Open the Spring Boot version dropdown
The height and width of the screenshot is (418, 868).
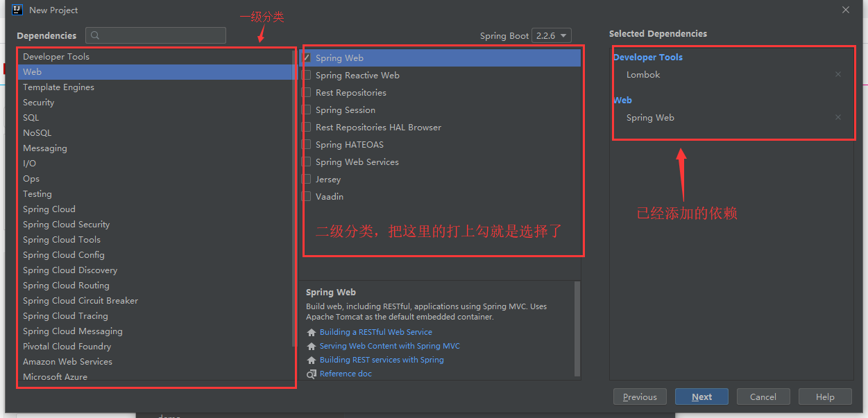(x=552, y=35)
